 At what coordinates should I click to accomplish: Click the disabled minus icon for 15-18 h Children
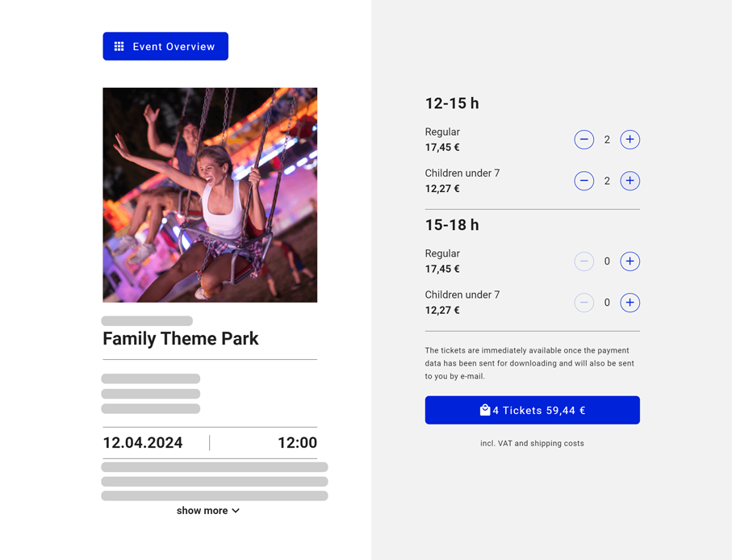[x=584, y=303]
